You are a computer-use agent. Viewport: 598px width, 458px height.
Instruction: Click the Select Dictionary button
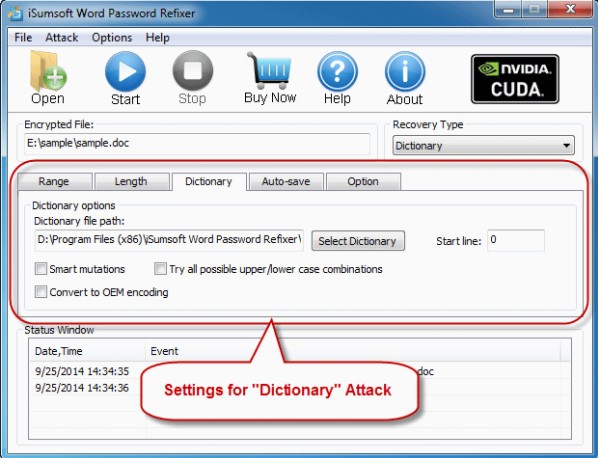[358, 241]
